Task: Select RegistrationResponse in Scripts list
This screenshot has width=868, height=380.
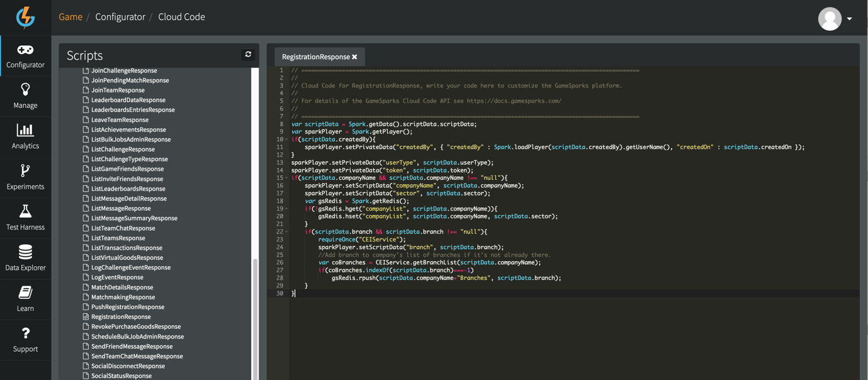Action: tap(121, 317)
